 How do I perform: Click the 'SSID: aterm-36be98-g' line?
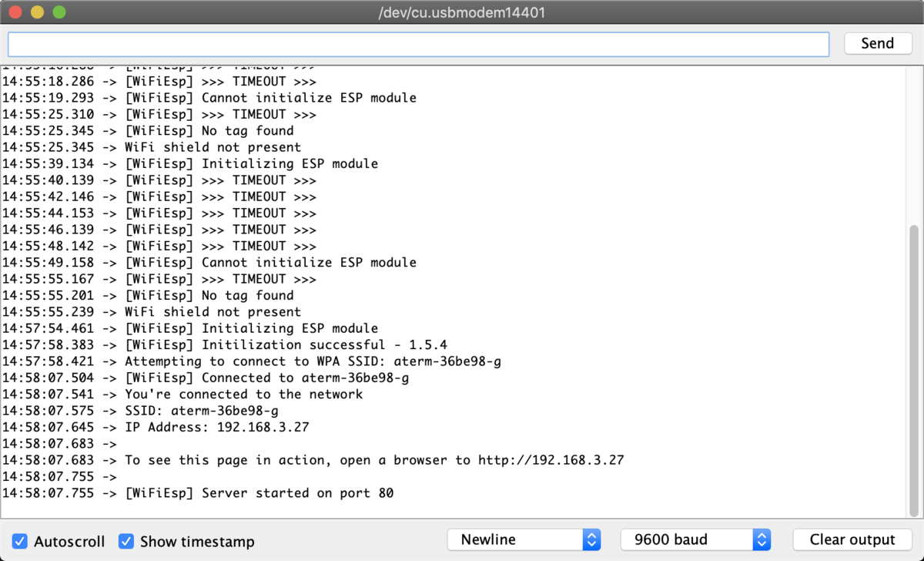[x=140, y=411]
